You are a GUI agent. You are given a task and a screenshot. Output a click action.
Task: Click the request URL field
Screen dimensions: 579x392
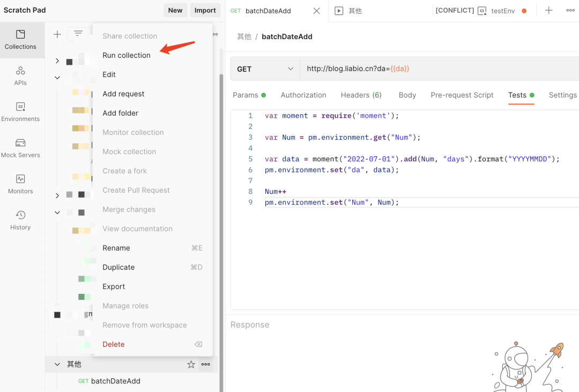pos(440,69)
